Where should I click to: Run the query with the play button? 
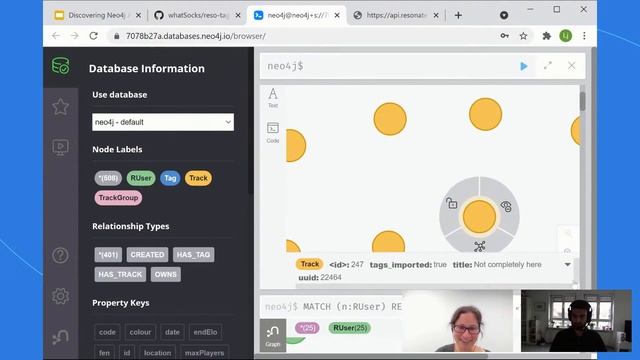pos(524,66)
